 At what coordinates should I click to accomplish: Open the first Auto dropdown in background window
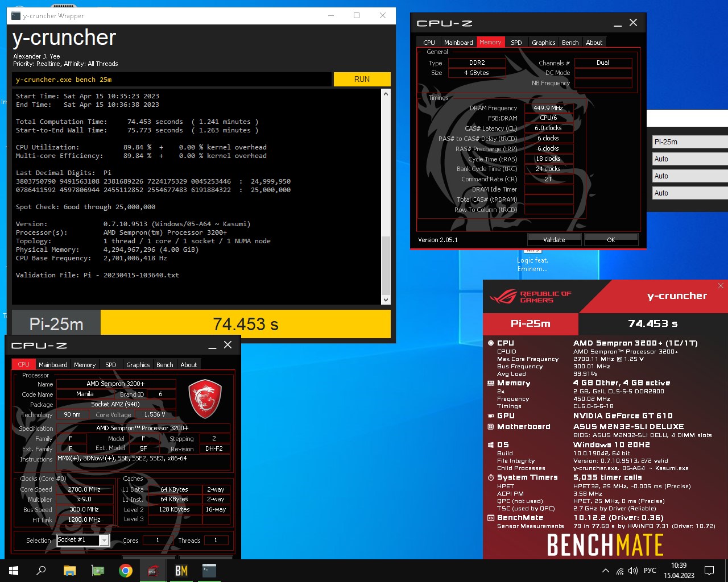(x=690, y=159)
